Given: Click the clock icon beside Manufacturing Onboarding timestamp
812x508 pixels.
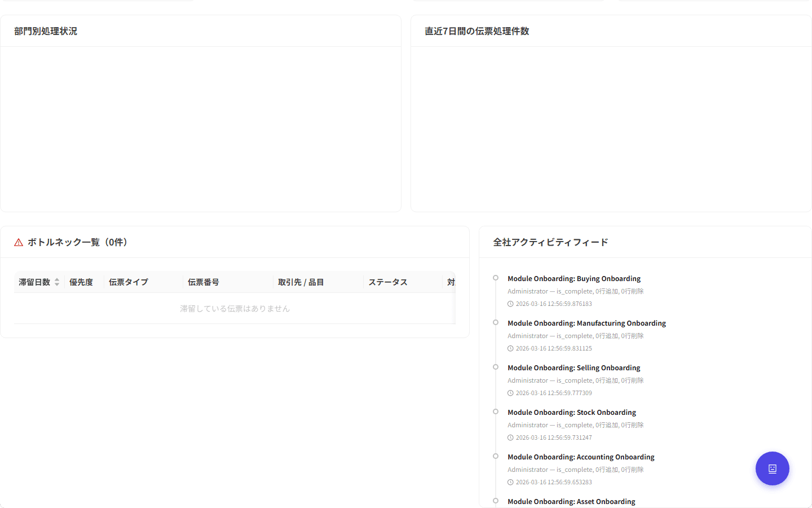Looking at the screenshot, I should pyautogui.click(x=510, y=348).
